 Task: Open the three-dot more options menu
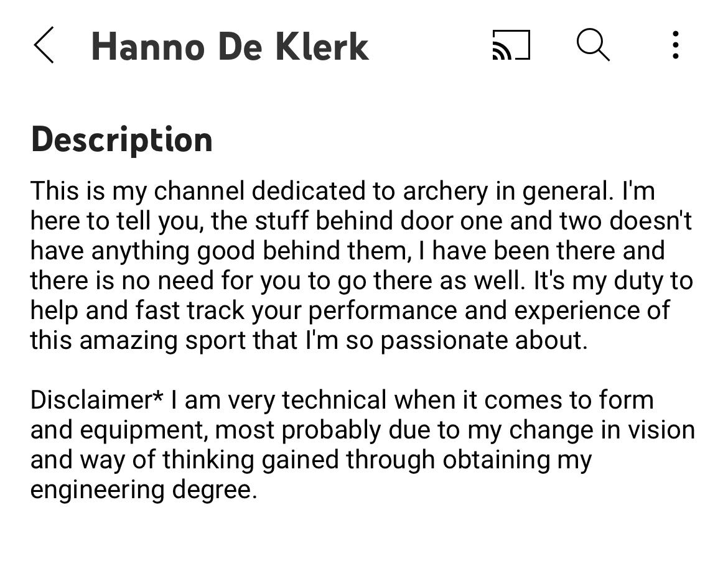676,45
